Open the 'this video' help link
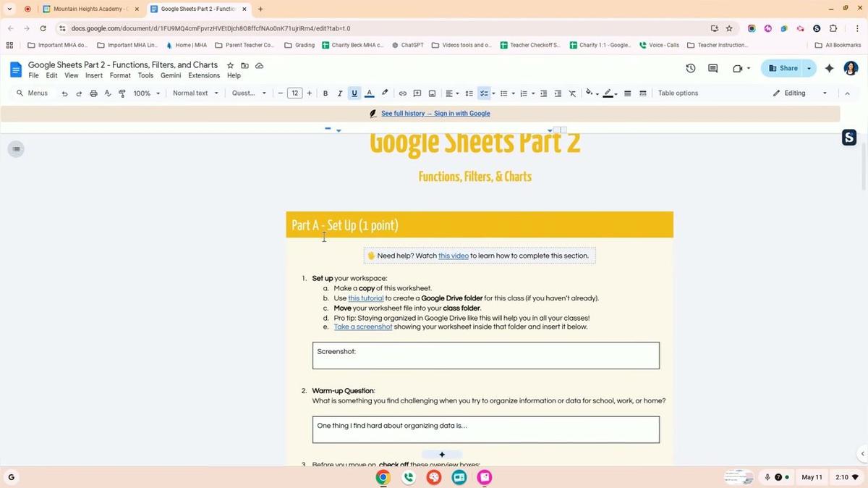This screenshot has width=868, height=488. (x=454, y=256)
